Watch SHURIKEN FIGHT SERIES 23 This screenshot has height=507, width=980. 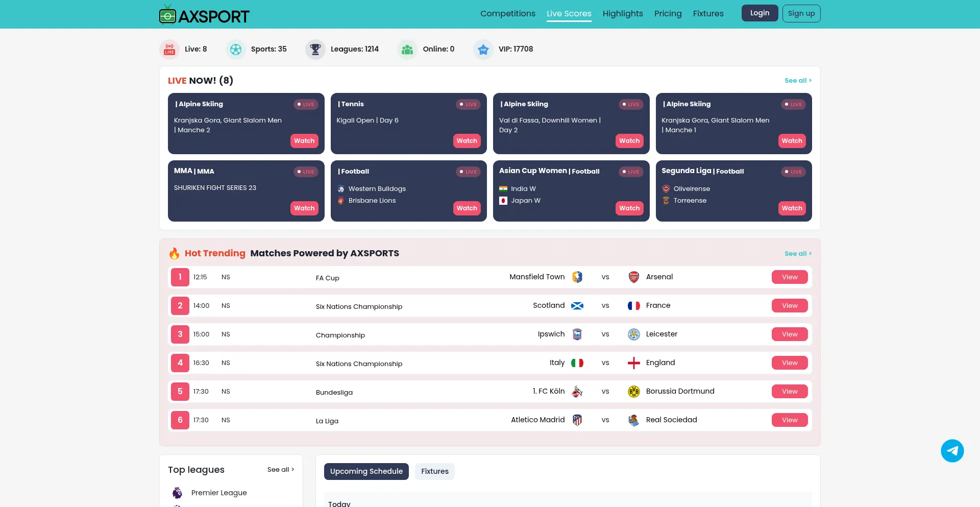[304, 208]
